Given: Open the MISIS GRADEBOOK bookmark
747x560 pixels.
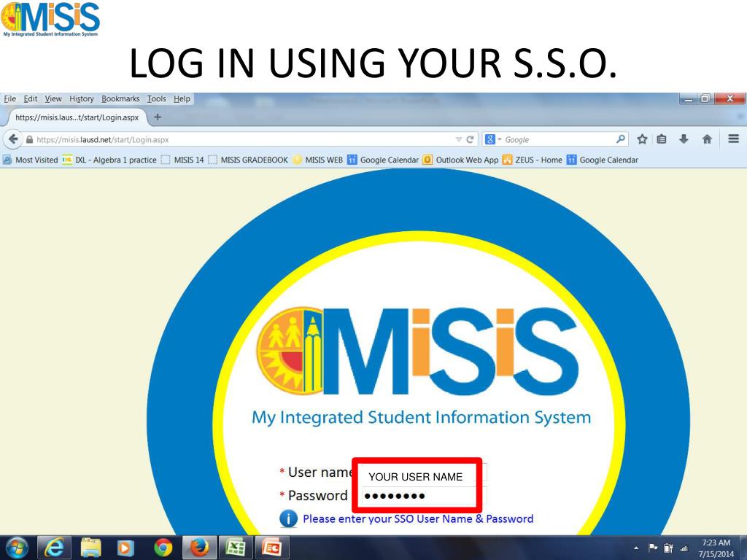Looking at the screenshot, I should 248,160.
